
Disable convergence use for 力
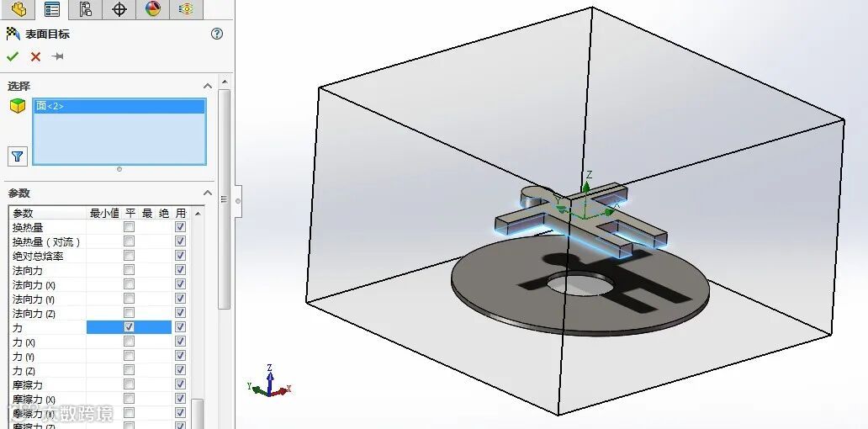pos(181,327)
